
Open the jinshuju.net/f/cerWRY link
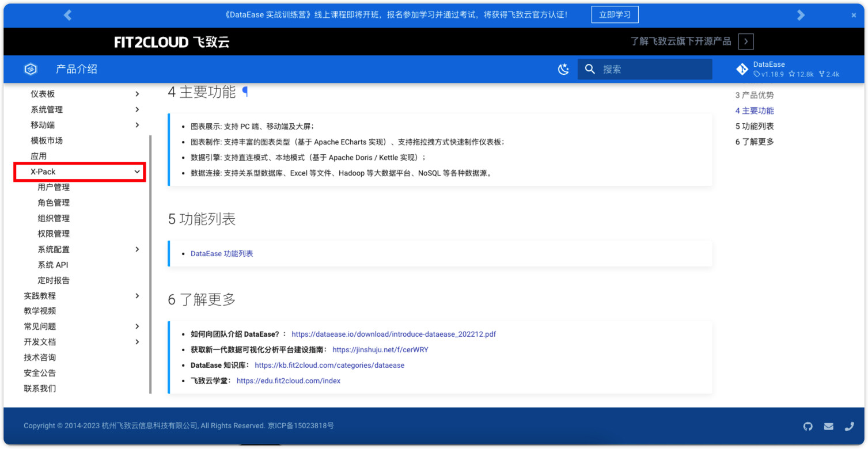(380, 349)
